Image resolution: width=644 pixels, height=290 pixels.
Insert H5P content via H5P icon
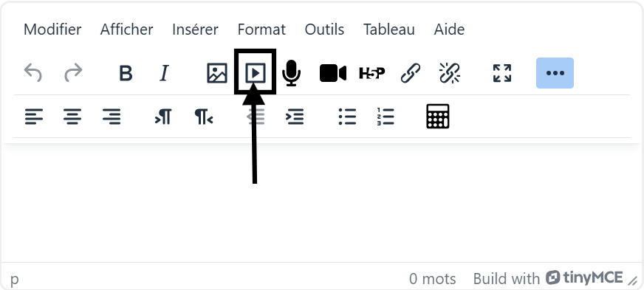tap(371, 74)
